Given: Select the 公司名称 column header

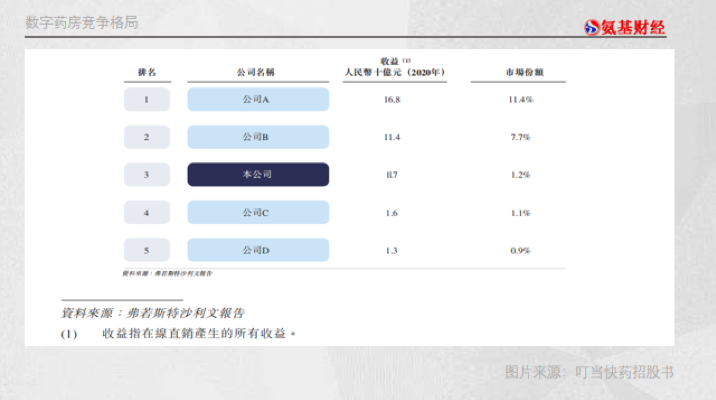Looking at the screenshot, I should [x=257, y=72].
